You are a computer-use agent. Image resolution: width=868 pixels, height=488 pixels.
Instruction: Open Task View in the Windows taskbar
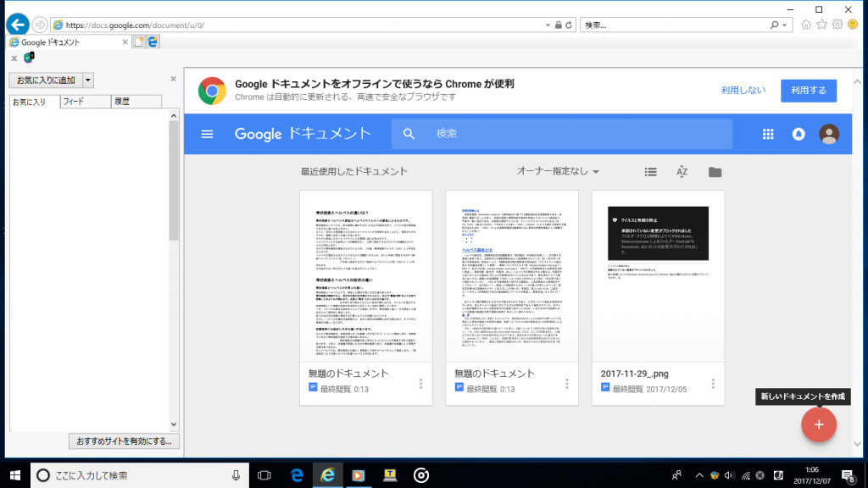click(x=264, y=475)
